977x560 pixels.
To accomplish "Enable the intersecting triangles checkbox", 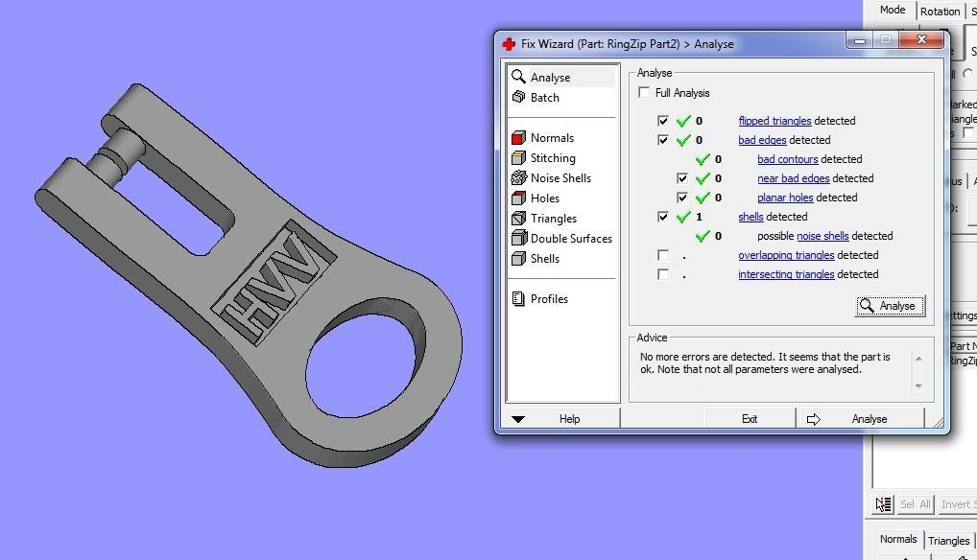I will point(663,274).
